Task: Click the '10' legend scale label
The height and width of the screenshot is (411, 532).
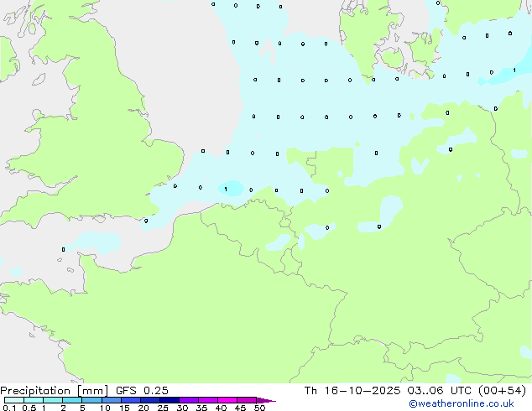Action: [105, 408]
